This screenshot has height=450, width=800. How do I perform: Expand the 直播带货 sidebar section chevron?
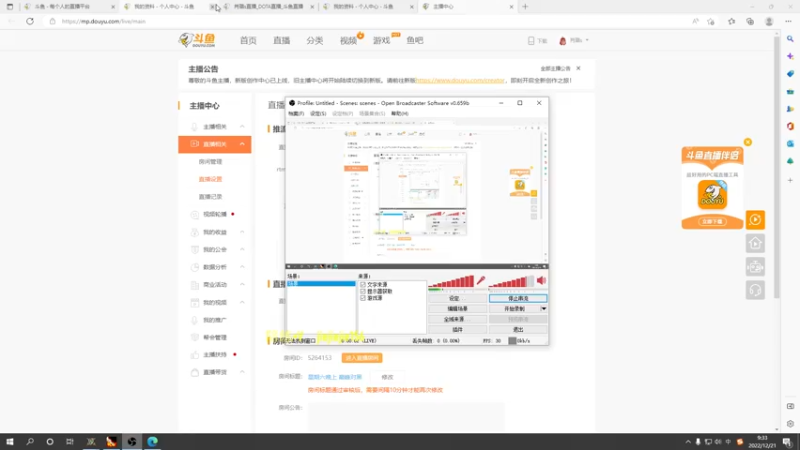pyautogui.click(x=242, y=372)
